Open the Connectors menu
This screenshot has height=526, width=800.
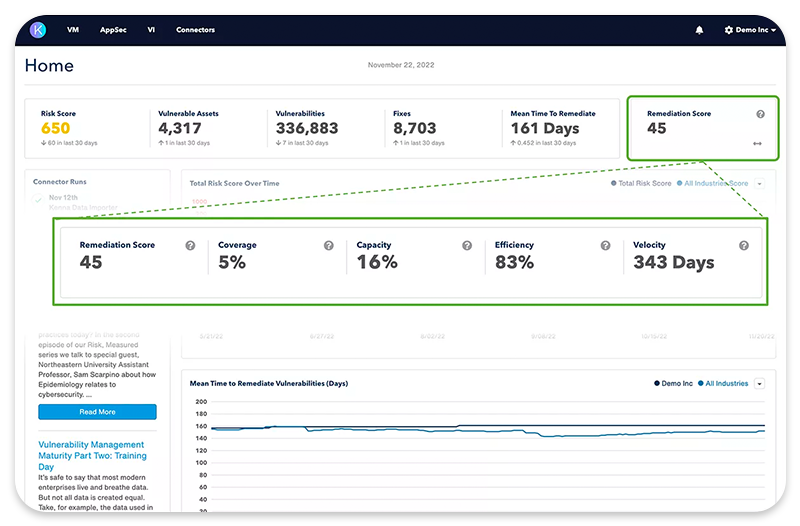click(x=195, y=30)
